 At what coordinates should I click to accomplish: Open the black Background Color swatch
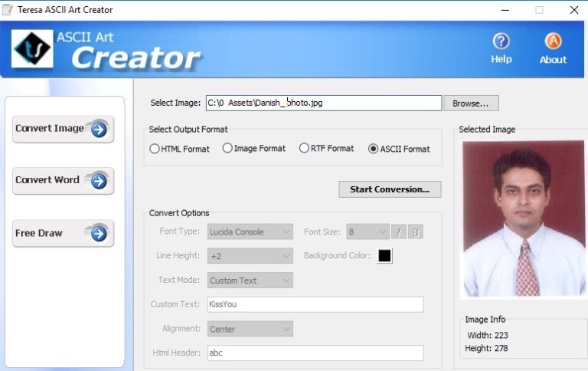[384, 256]
